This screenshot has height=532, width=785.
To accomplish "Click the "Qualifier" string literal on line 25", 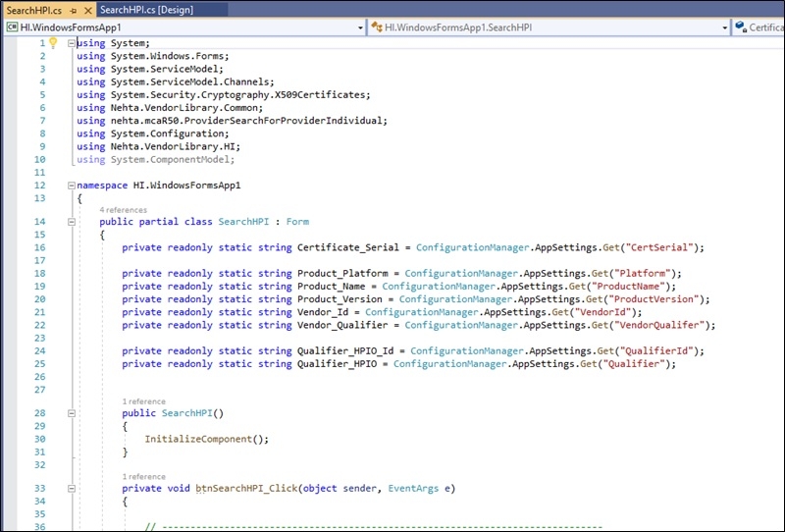I will 634,364.
